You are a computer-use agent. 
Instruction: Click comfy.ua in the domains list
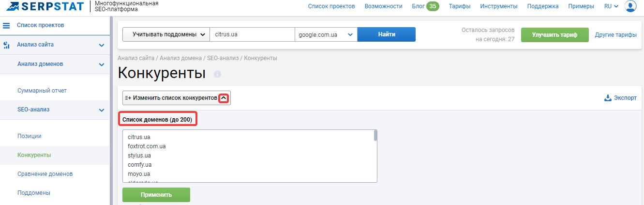[x=140, y=165]
